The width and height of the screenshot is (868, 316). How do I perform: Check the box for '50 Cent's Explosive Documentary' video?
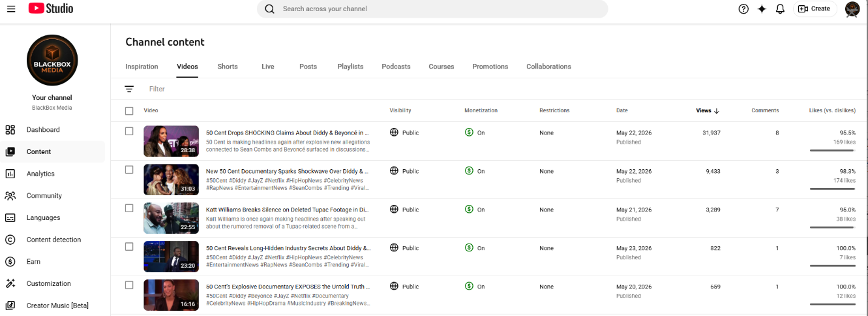pos(129,285)
